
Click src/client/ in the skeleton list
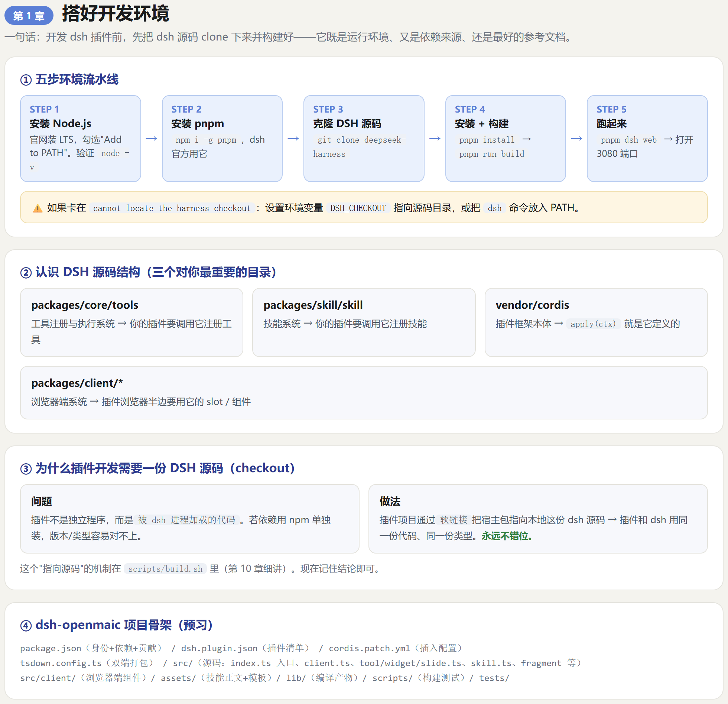tap(48, 678)
